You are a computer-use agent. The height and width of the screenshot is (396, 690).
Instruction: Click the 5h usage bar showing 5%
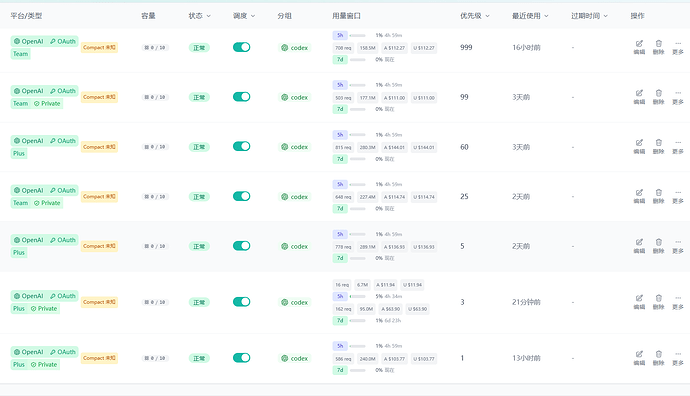pyautogui.click(x=357, y=296)
